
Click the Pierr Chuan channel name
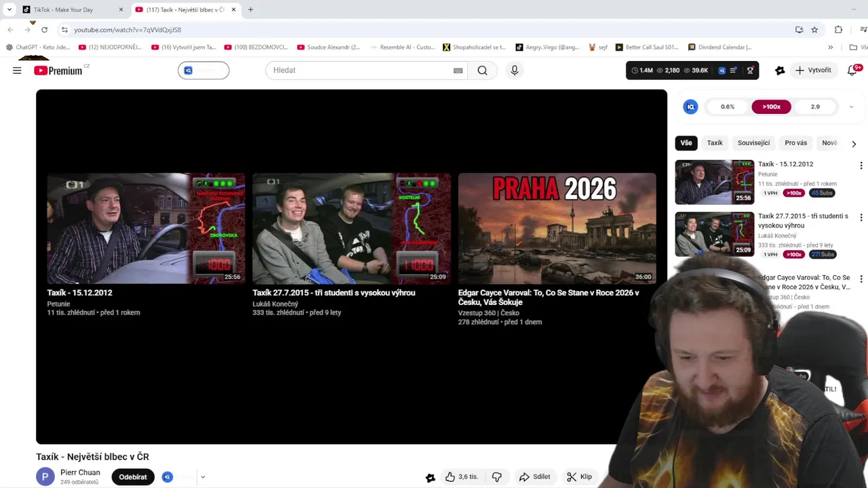coord(80,472)
